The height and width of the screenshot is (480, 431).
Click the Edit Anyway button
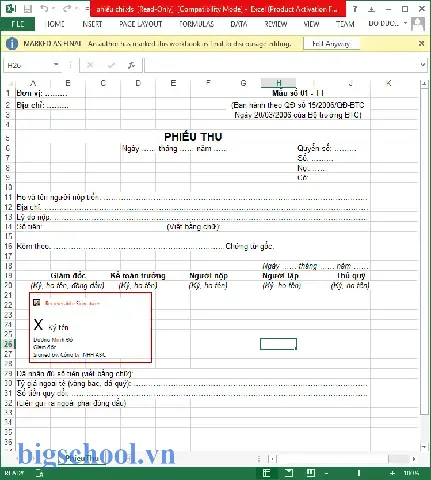click(331, 44)
